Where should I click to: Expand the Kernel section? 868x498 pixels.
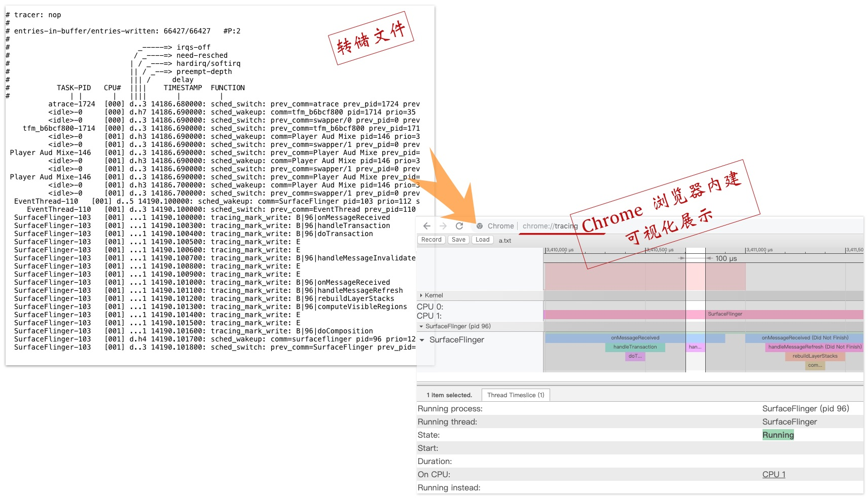[x=421, y=295]
